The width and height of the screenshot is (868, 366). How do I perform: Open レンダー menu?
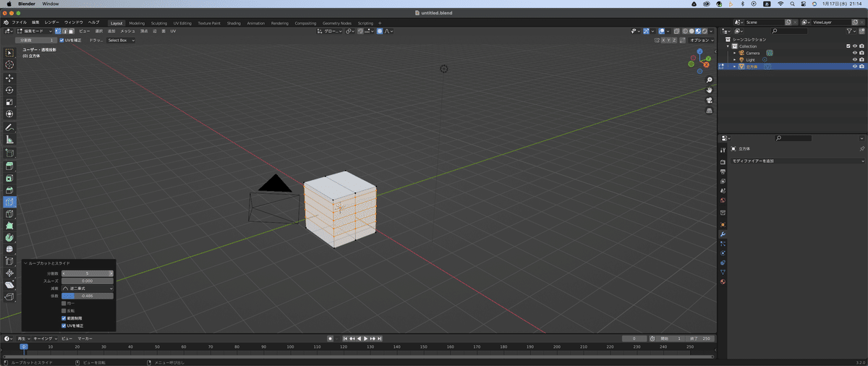pyautogui.click(x=51, y=22)
